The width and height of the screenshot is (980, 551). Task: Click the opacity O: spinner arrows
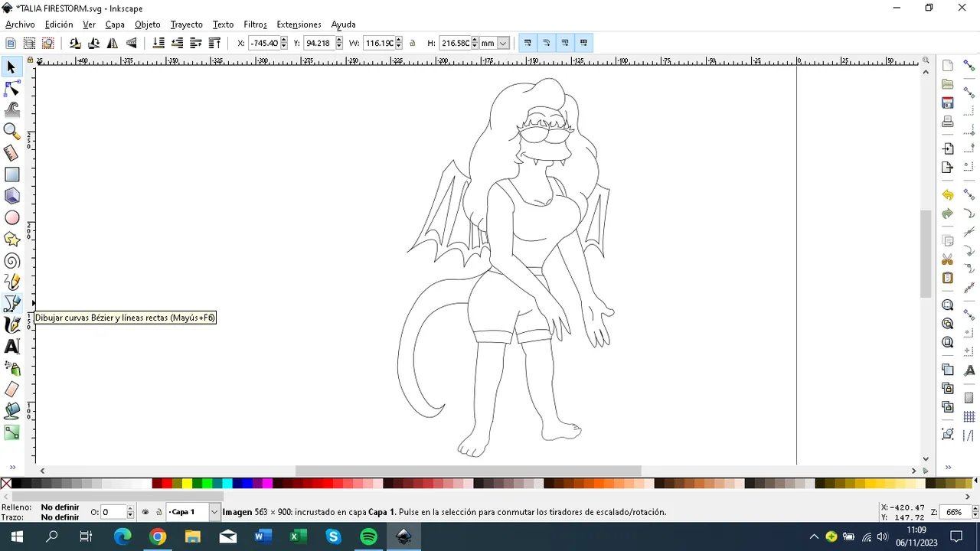[x=130, y=512]
